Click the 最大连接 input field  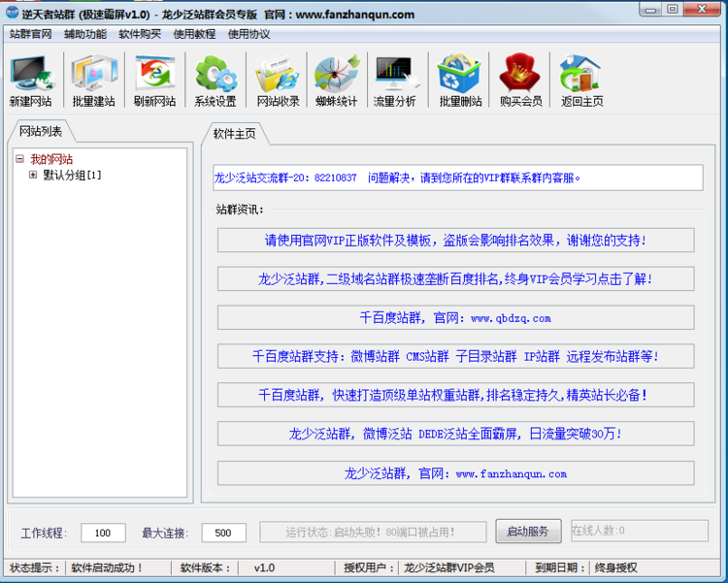pyautogui.click(x=224, y=533)
